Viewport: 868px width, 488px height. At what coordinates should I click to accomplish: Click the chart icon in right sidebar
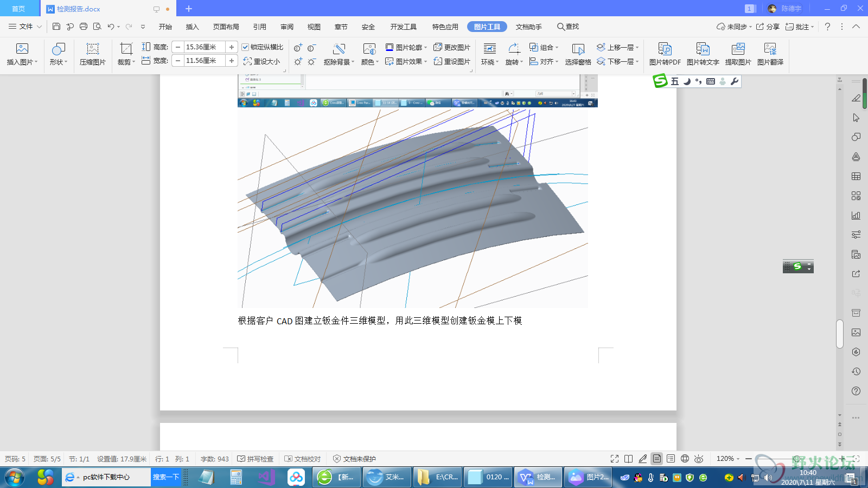pos(856,215)
